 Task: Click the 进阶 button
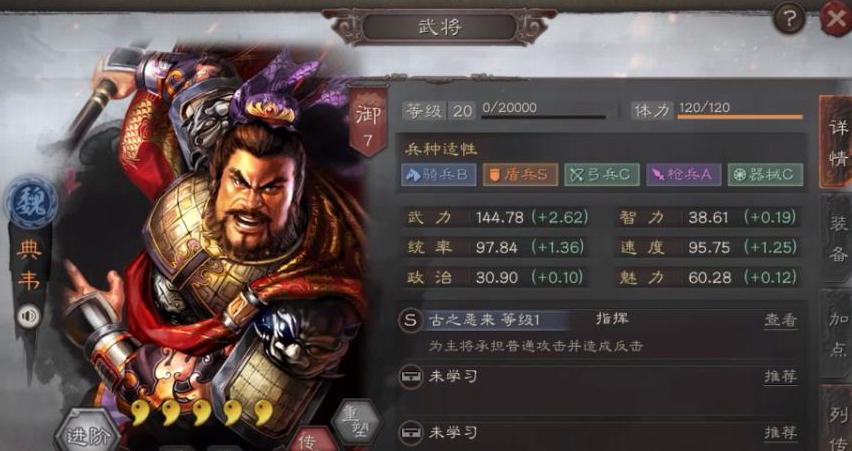pyautogui.click(x=87, y=433)
